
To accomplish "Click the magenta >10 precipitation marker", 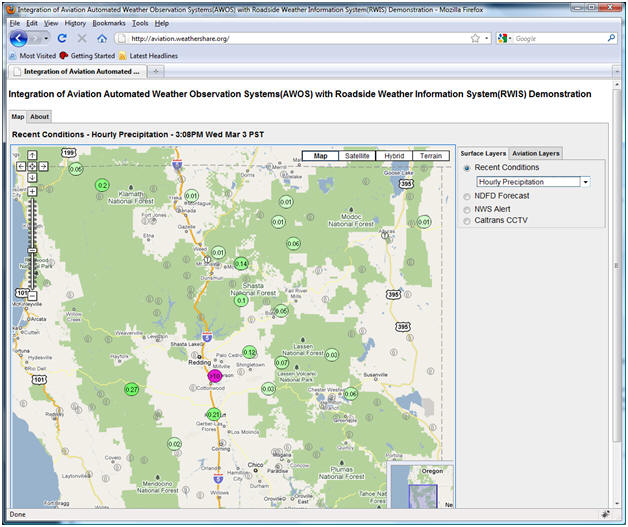I will click(x=215, y=376).
